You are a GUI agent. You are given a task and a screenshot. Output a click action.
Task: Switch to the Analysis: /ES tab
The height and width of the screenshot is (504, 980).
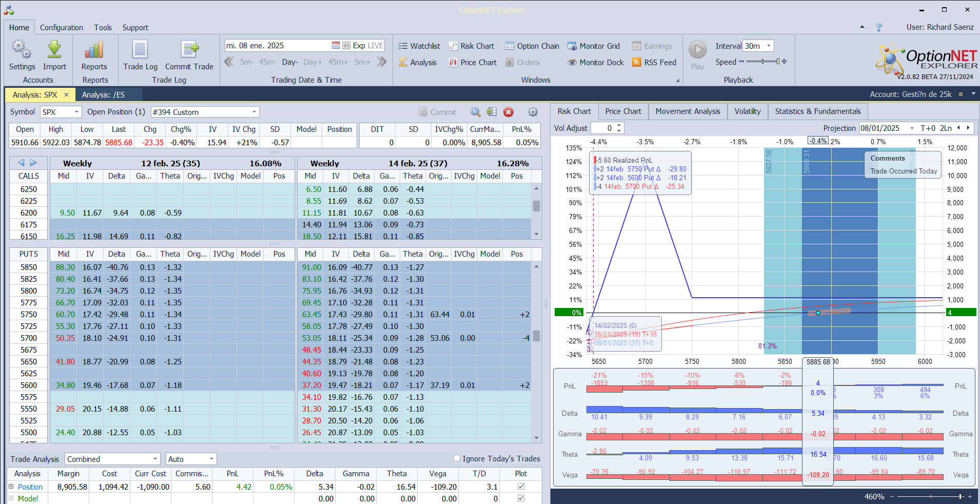tap(103, 95)
